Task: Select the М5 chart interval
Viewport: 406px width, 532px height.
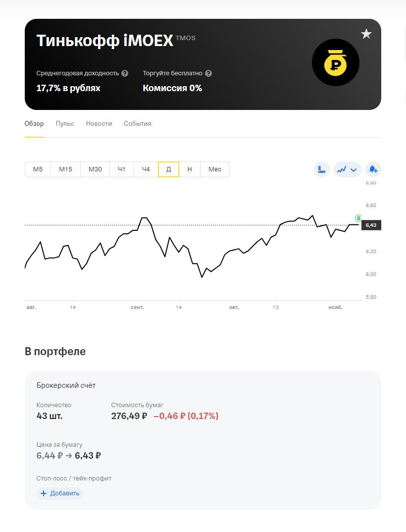Action: 38,169
